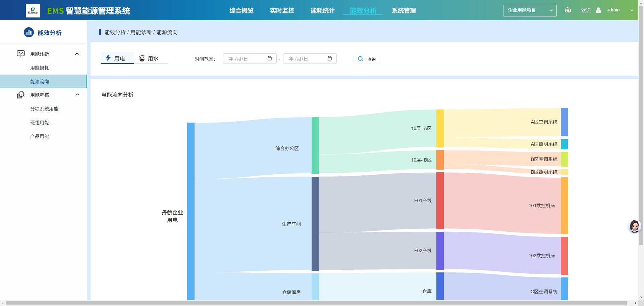Click the orange 101数控机床 node bar
The width and height of the screenshot is (644, 306).
coord(565,206)
